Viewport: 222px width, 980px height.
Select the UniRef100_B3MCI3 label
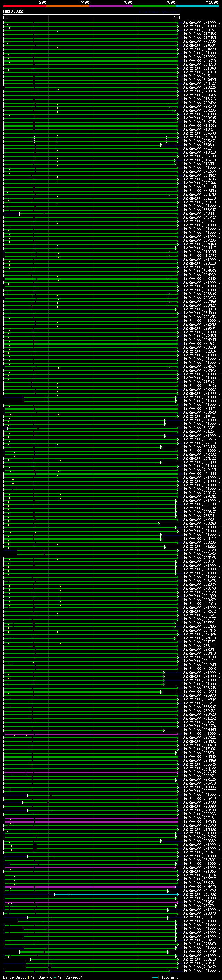coord(199,64)
